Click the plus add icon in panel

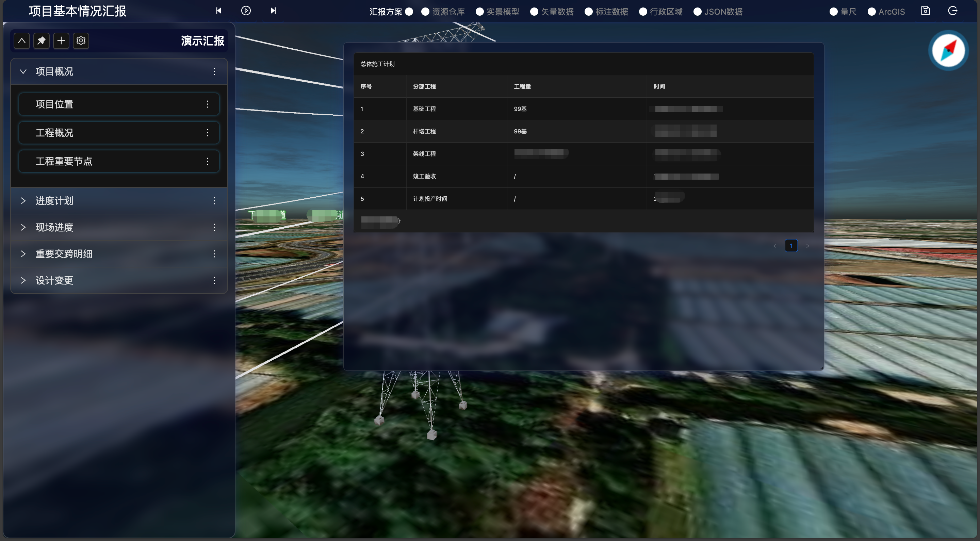tap(61, 41)
